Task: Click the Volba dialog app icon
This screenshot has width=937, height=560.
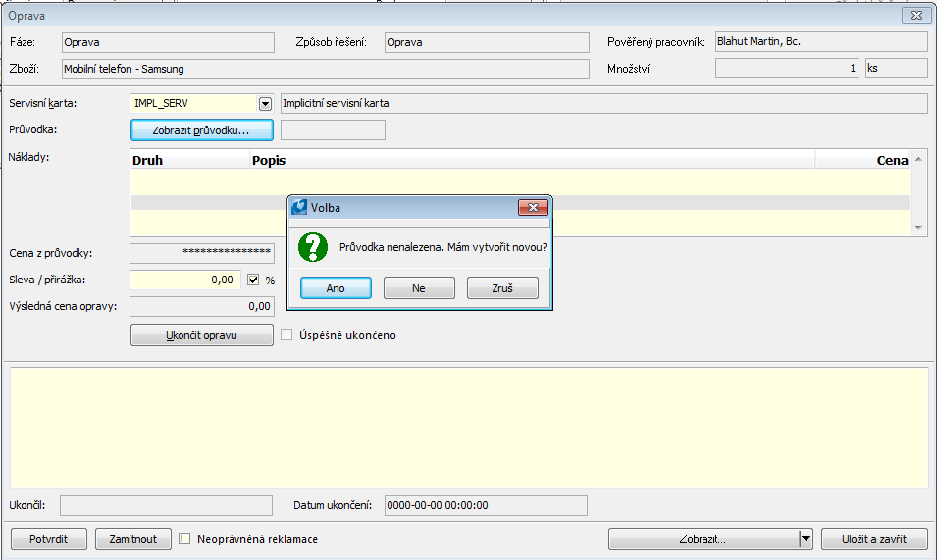Action: pyautogui.click(x=299, y=207)
